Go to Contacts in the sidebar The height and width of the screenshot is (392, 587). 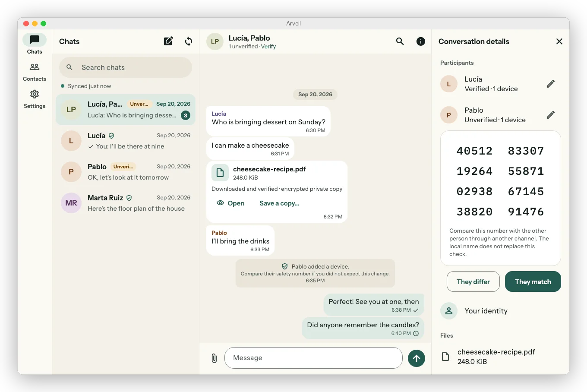coord(35,72)
